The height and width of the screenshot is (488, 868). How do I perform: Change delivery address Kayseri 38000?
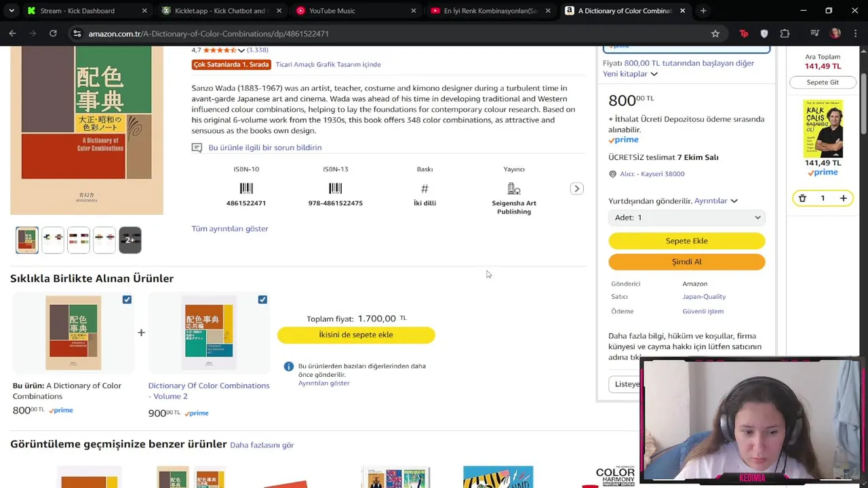[652, 174]
